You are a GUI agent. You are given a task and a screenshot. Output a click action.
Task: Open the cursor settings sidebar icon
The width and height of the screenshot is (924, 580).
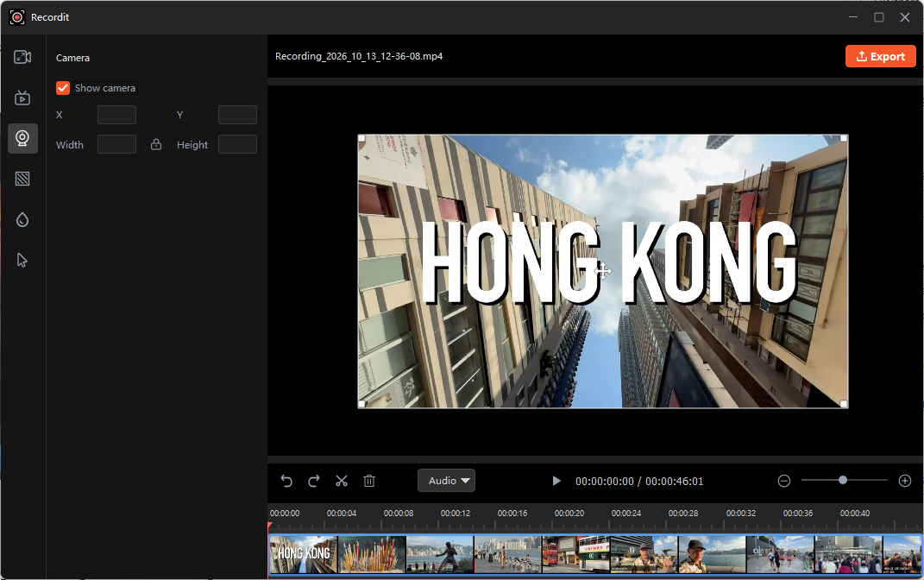pos(22,260)
